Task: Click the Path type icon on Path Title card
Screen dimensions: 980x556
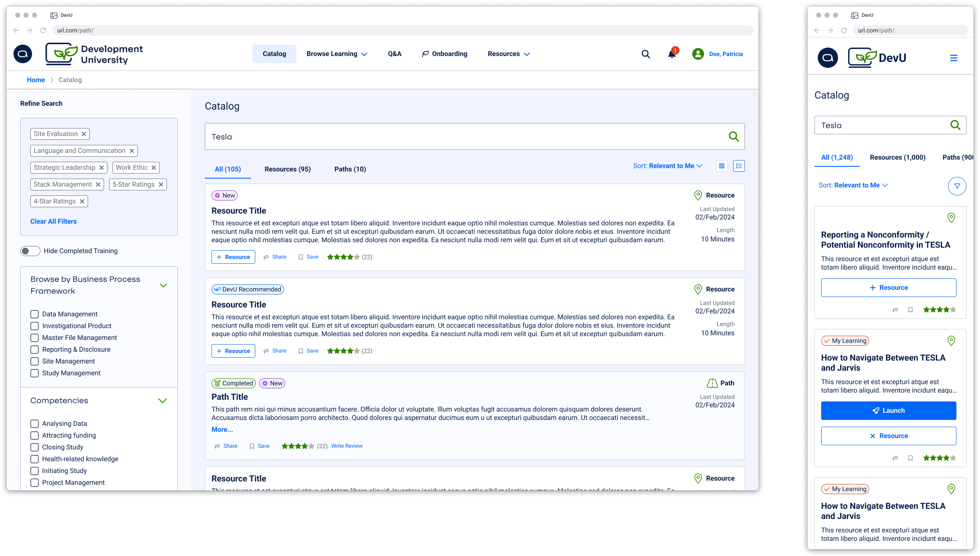Action: (712, 383)
